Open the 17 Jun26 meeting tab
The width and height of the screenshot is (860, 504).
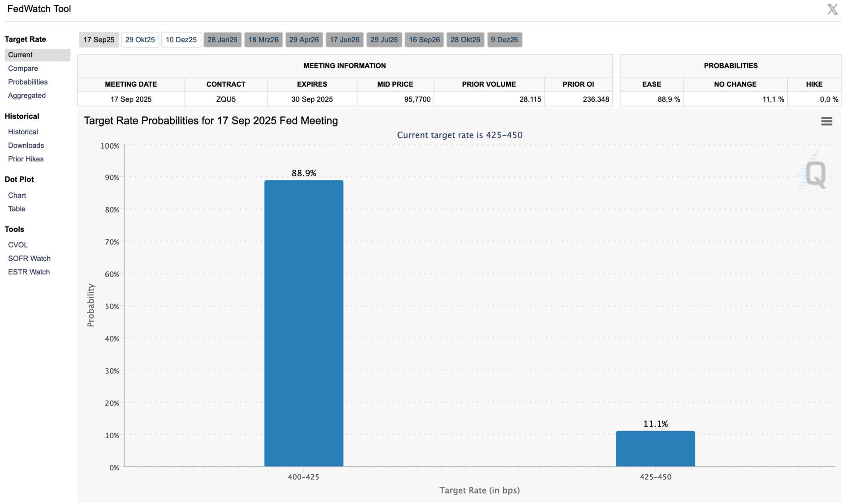coord(344,39)
